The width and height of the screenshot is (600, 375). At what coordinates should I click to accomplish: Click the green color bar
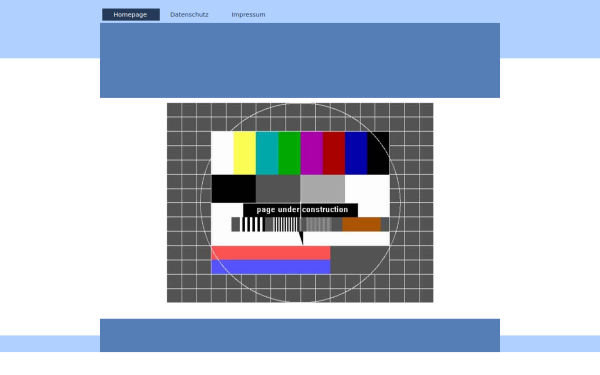pyautogui.click(x=289, y=153)
